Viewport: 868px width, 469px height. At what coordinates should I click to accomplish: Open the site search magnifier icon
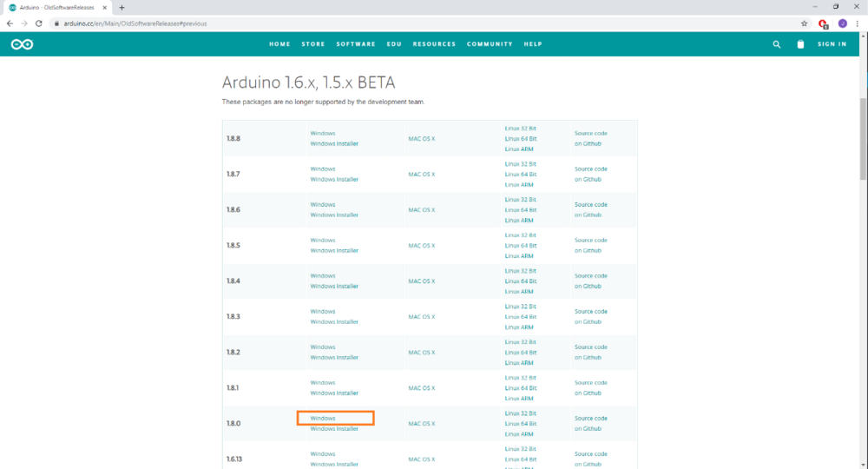point(777,44)
